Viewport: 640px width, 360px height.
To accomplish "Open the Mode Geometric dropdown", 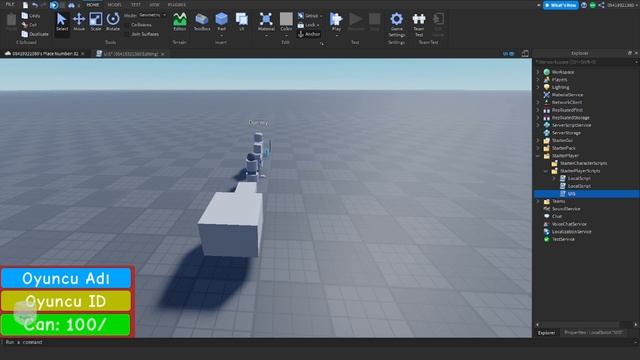I will click(152, 15).
